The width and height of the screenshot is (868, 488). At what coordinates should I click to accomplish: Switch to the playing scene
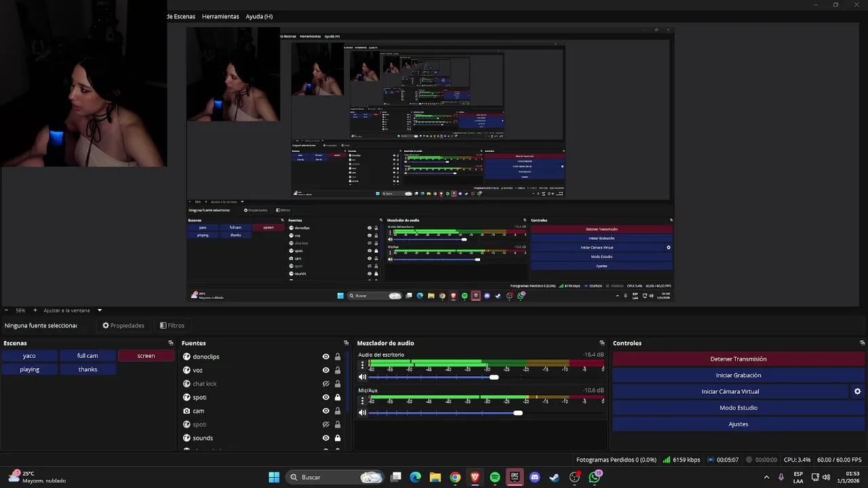[x=29, y=369]
